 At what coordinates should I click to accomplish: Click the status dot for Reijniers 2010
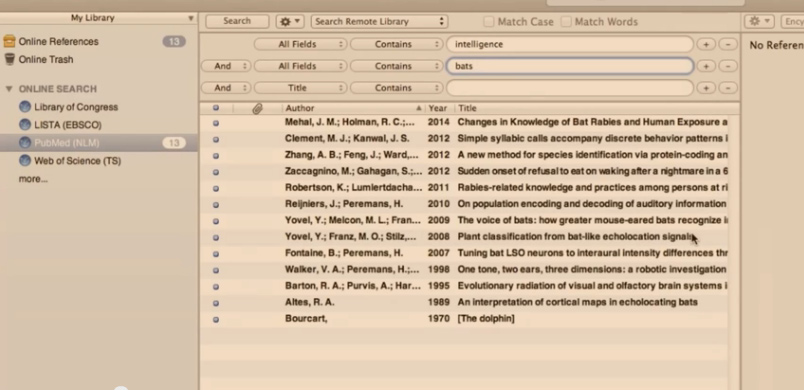[x=215, y=204]
